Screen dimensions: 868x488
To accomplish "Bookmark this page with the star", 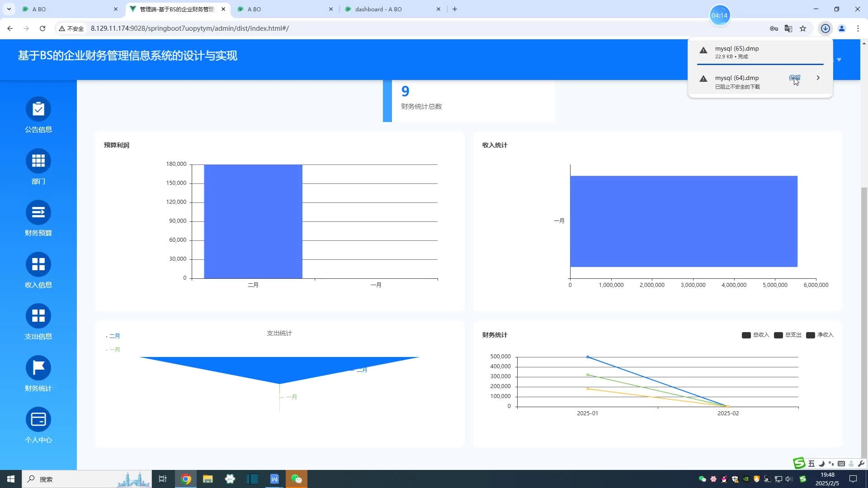I will pos(803,28).
